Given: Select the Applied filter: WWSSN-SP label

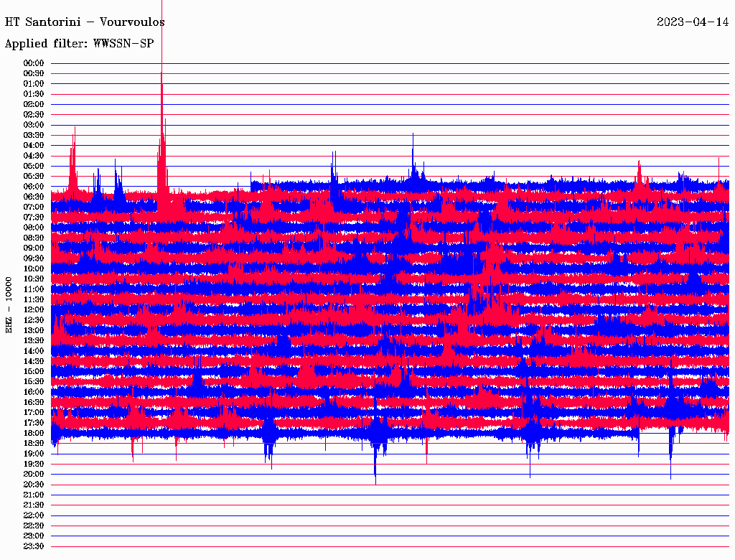Looking at the screenshot, I should tap(79, 43).
